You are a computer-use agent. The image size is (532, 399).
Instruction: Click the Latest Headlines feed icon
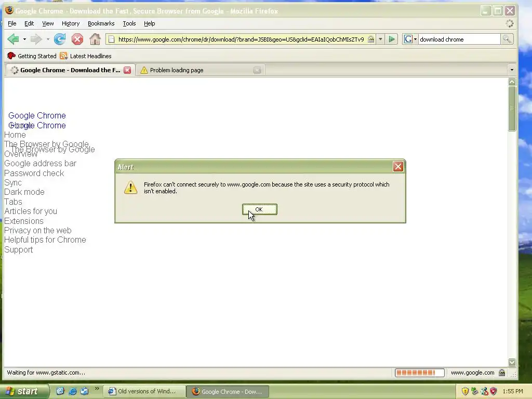(x=63, y=56)
